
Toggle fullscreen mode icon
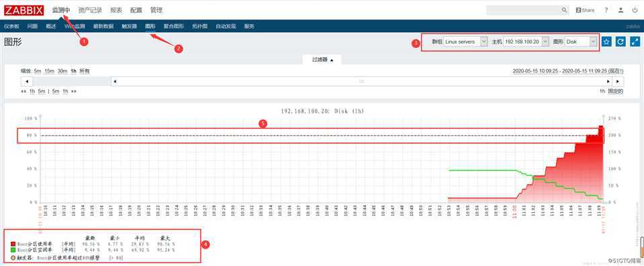635,42
